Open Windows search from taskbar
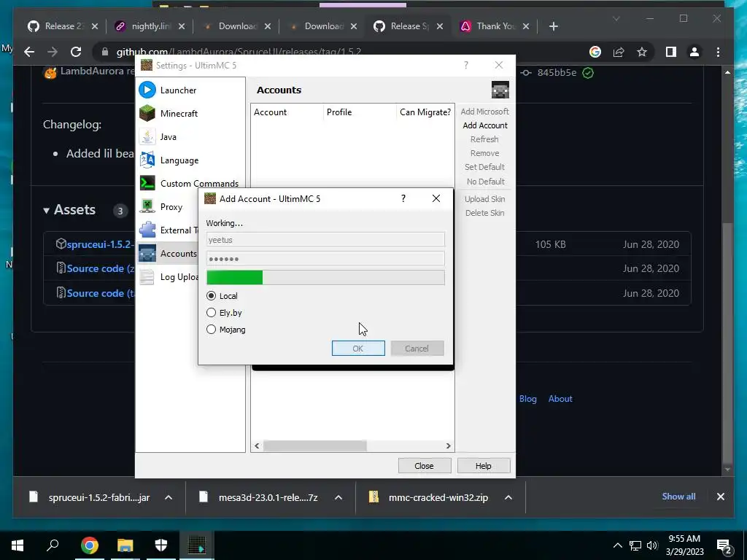Screen dimensions: 747x560 tap(53, 545)
